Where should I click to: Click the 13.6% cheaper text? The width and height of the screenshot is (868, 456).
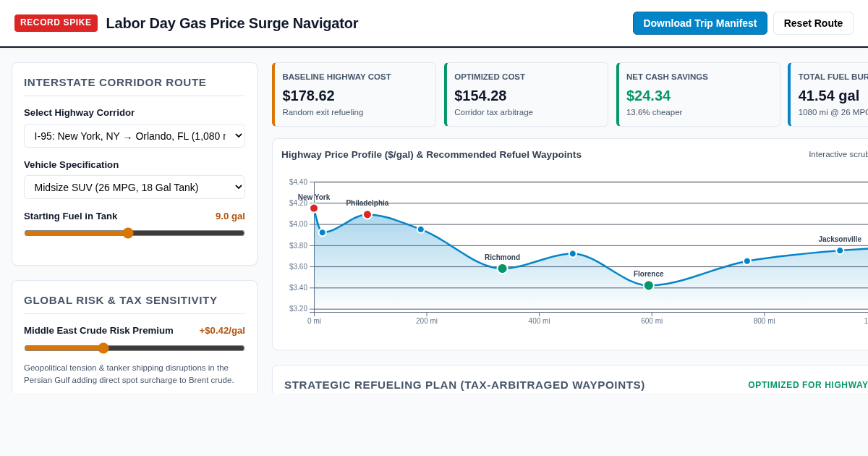[x=655, y=112]
